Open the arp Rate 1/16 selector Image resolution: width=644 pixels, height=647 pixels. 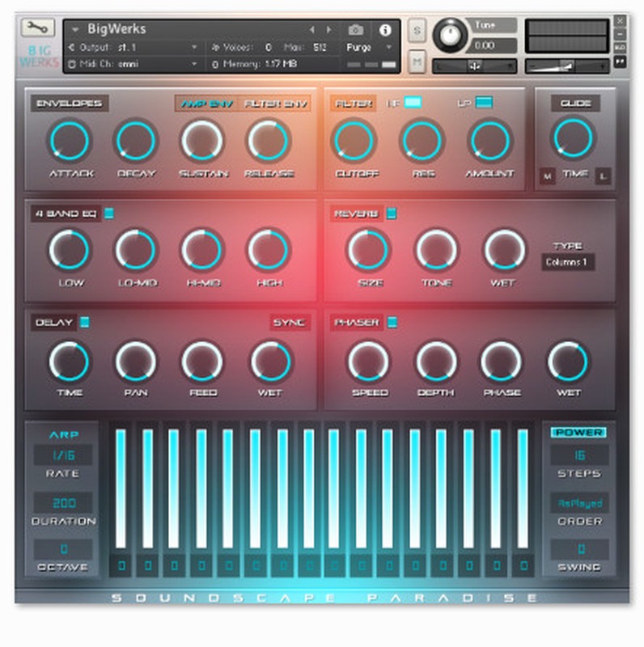(63, 455)
